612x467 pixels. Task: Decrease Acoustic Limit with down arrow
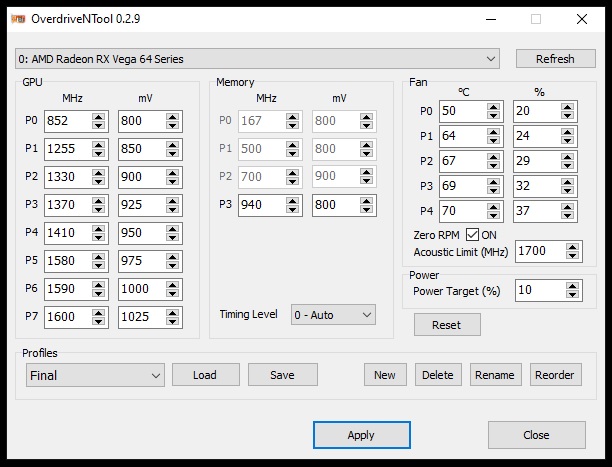point(573,255)
